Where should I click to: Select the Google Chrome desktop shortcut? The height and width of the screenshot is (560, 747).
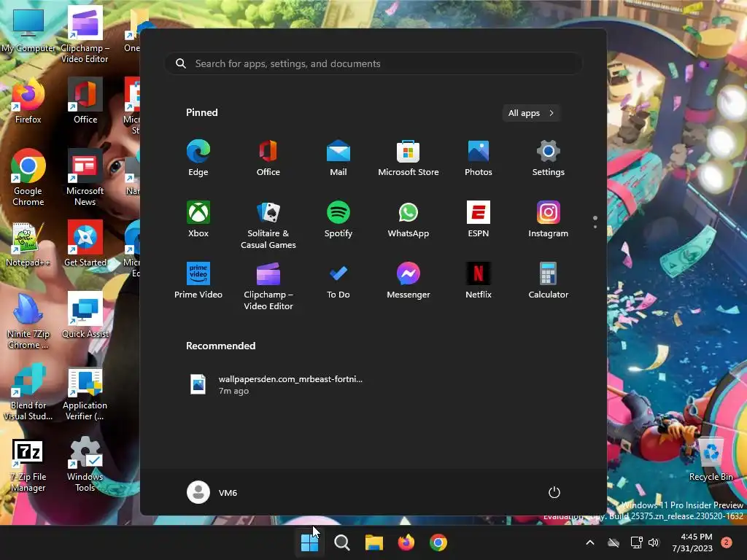pyautogui.click(x=28, y=178)
